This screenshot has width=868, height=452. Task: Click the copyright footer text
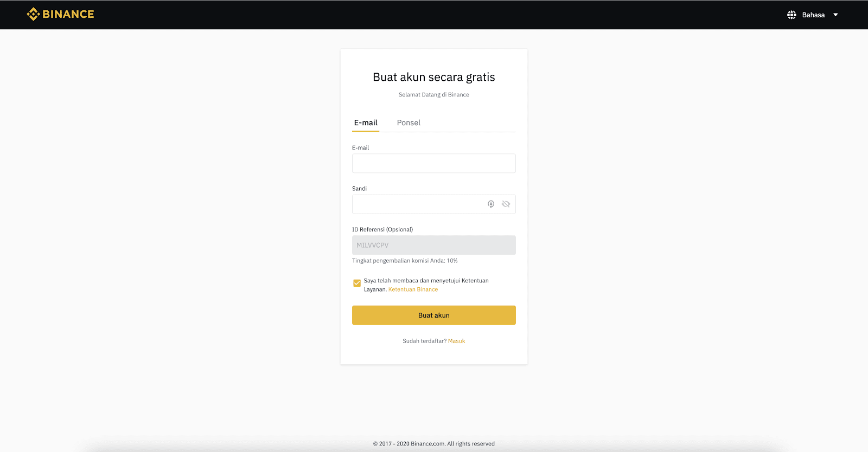[x=434, y=443]
